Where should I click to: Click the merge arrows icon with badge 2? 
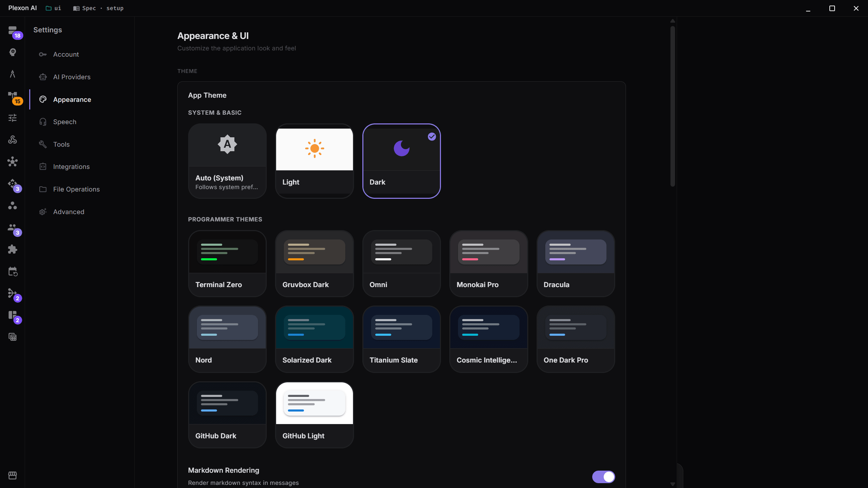click(13, 293)
